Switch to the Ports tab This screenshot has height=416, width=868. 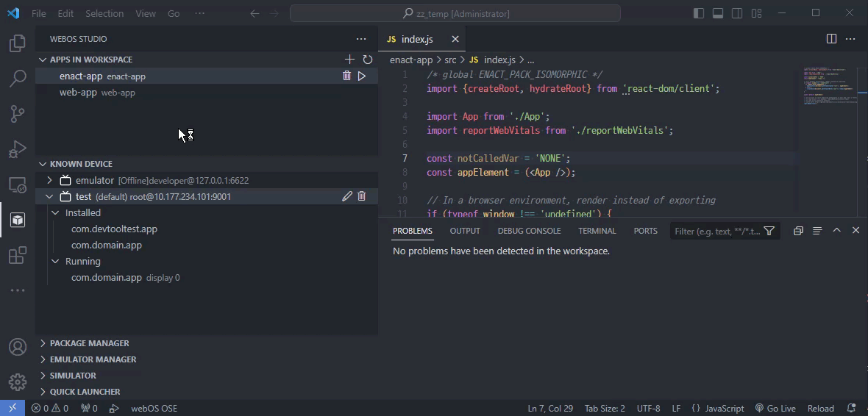pyautogui.click(x=645, y=231)
